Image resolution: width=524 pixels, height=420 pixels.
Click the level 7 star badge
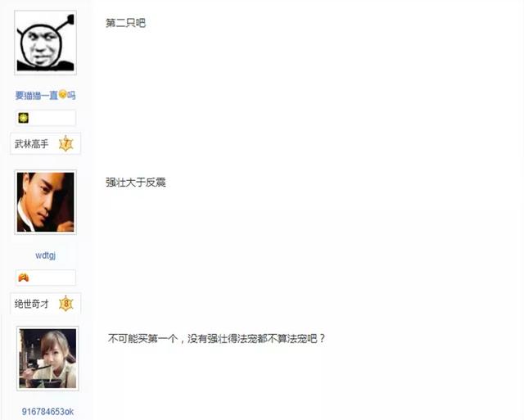tap(66, 143)
